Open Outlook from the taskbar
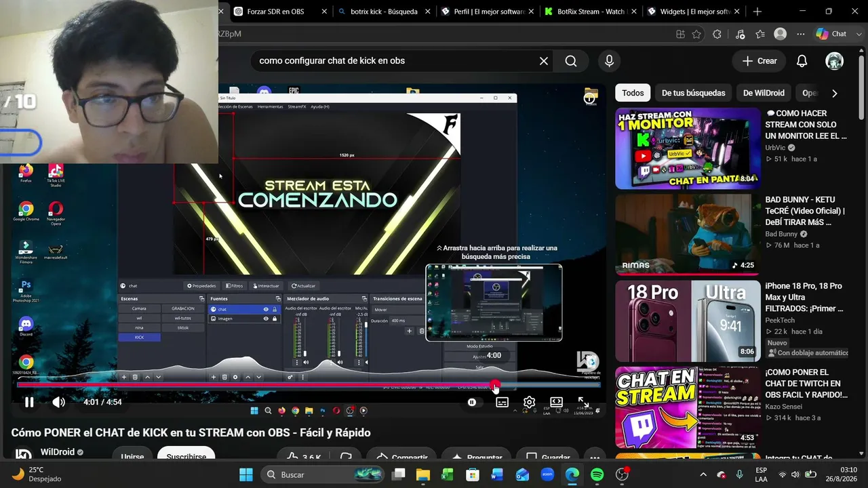The image size is (868, 488). pos(522,474)
